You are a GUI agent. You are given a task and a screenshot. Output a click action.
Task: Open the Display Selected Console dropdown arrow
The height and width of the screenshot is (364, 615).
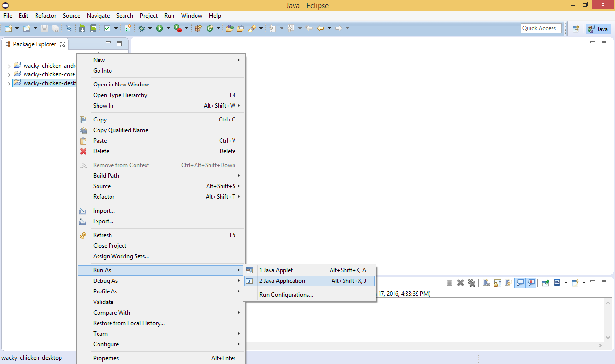coord(566,283)
